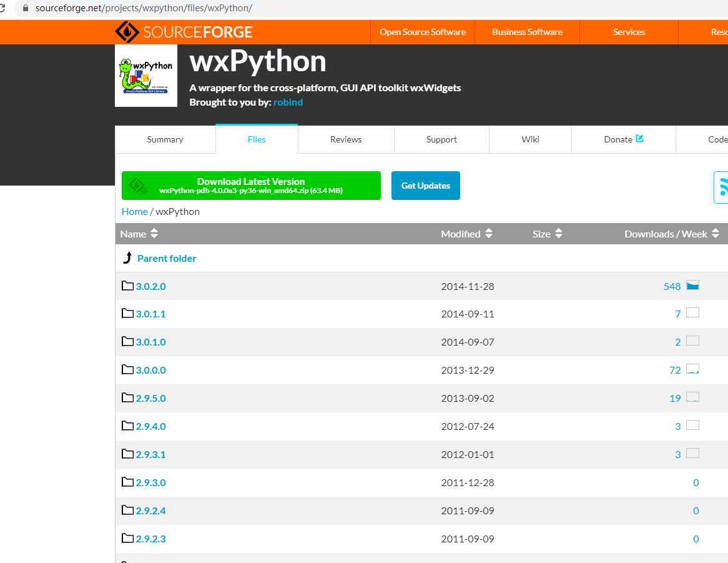
Task: Open the Open Source Software menu
Action: click(x=423, y=32)
